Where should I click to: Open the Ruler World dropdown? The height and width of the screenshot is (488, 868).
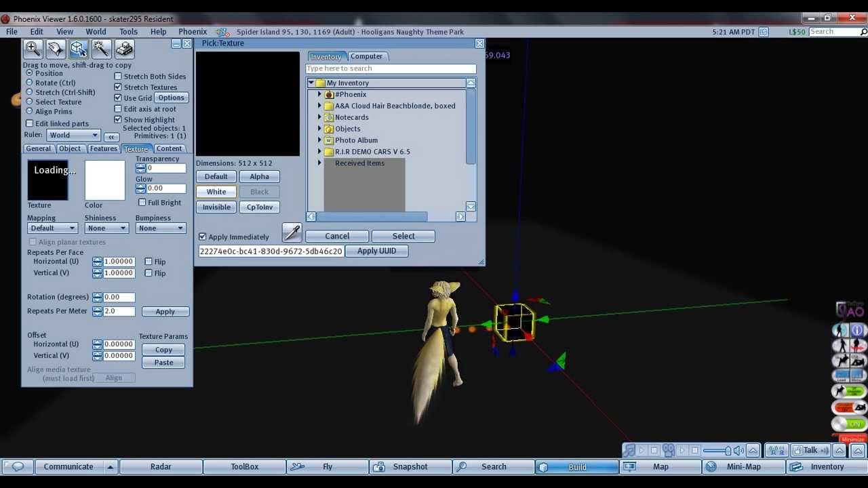73,135
